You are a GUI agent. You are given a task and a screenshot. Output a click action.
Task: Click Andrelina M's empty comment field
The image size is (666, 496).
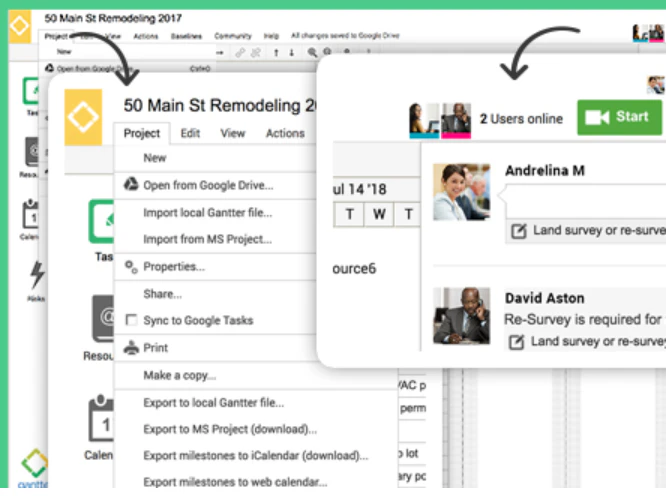point(586,201)
